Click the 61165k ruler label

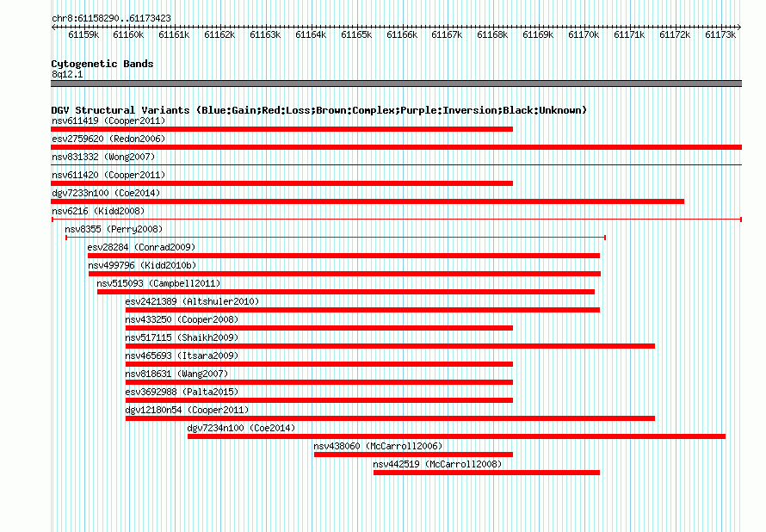point(356,34)
